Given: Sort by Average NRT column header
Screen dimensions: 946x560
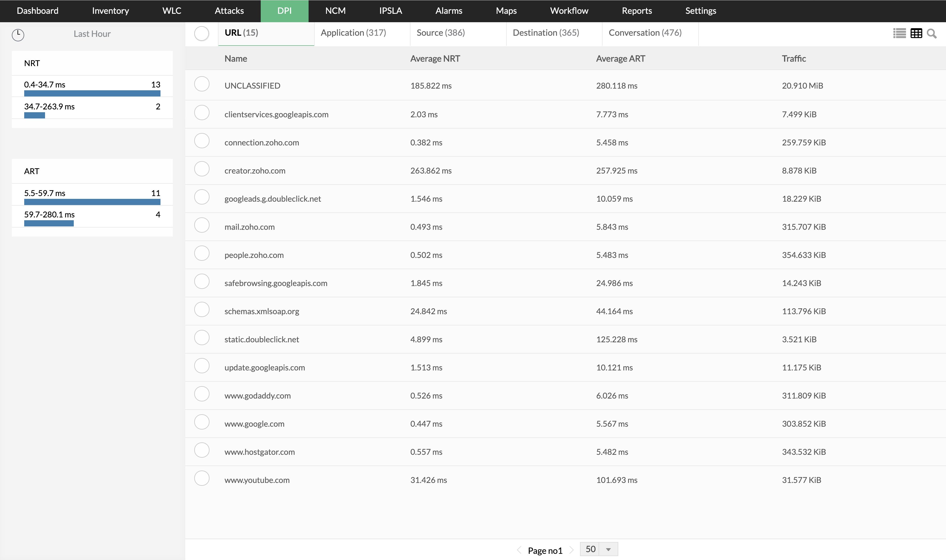Looking at the screenshot, I should coord(435,59).
